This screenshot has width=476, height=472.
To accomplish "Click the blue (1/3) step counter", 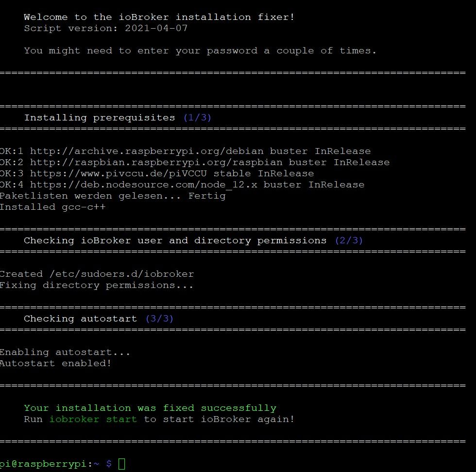I will pos(197,118).
